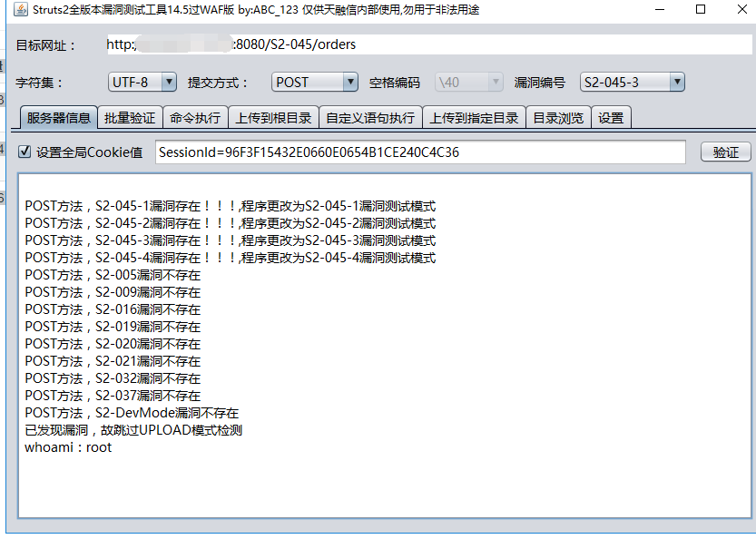Switch to the 命令执行 tab

point(195,118)
